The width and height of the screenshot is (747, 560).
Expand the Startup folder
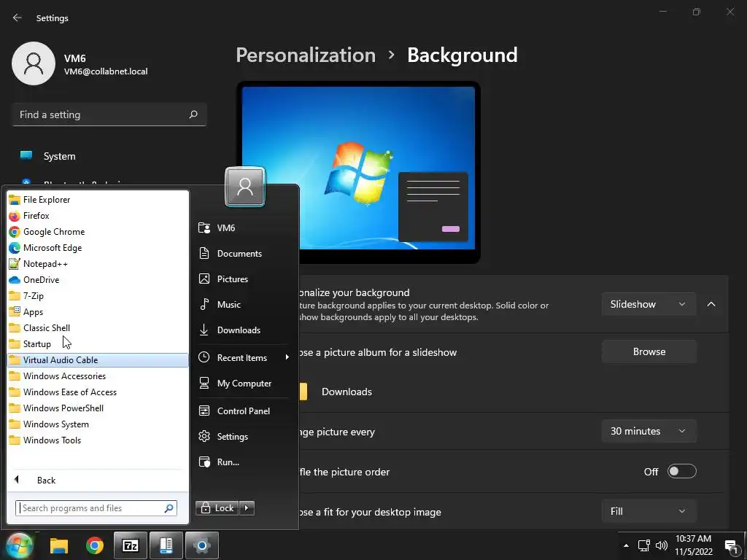coord(98,344)
